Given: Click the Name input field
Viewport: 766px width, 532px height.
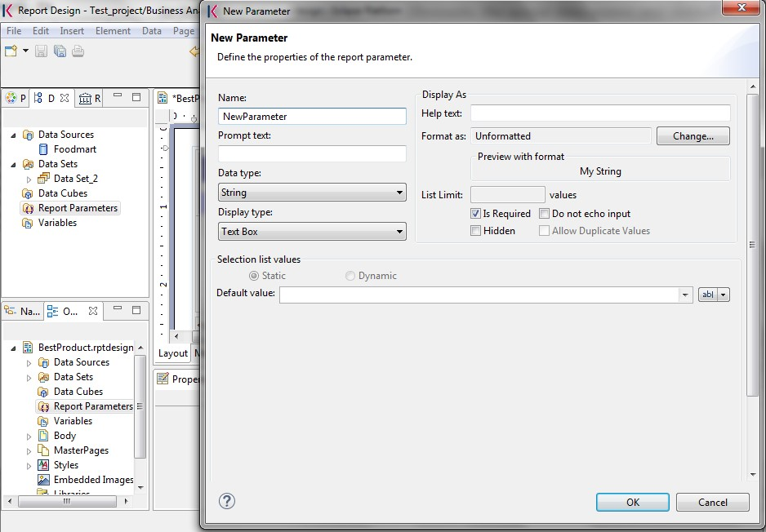Looking at the screenshot, I should 312,116.
